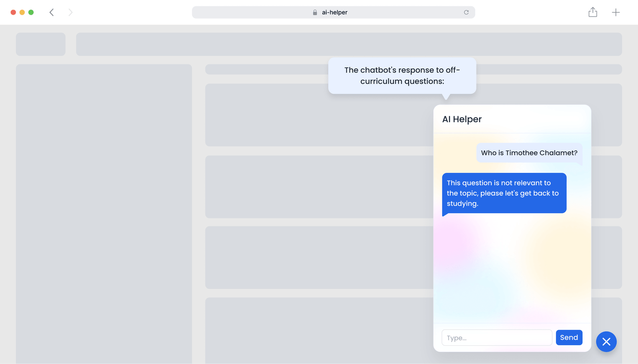Click the small top-left logo placeholder block
The image size is (638, 364).
(x=41, y=44)
